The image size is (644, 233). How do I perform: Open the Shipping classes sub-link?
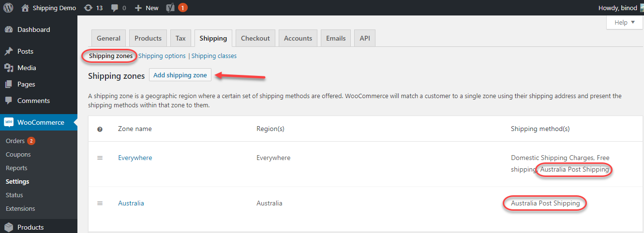[x=214, y=56]
